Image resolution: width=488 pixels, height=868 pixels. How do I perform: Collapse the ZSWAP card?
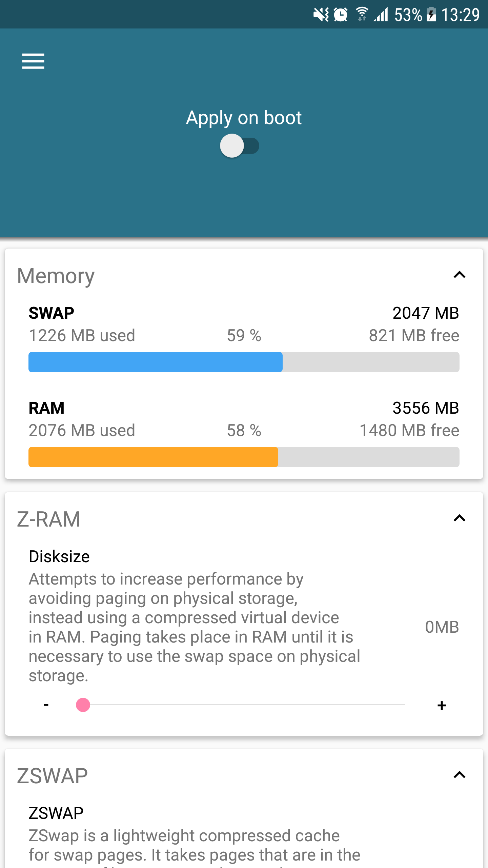point(460,775)
